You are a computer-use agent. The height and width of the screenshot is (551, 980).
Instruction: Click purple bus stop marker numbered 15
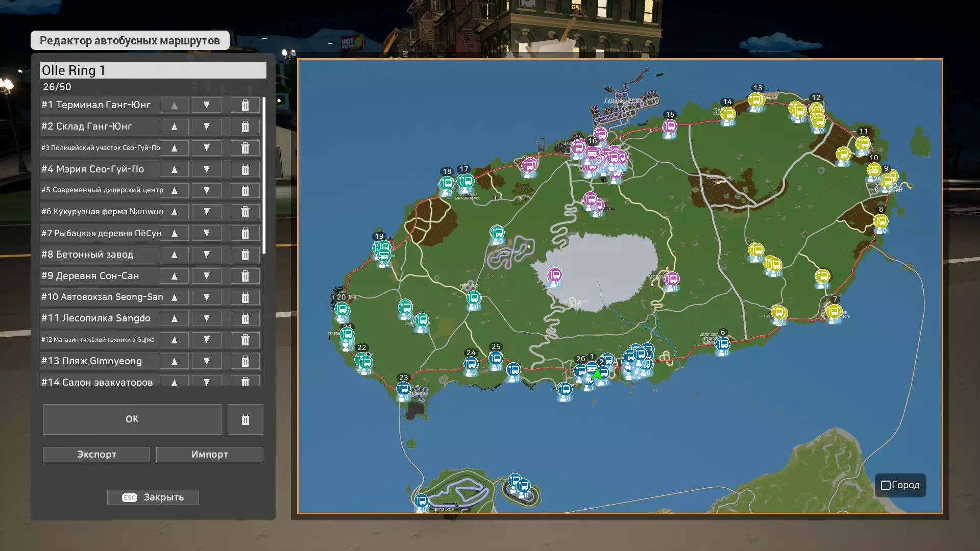(x=669, y=127)
